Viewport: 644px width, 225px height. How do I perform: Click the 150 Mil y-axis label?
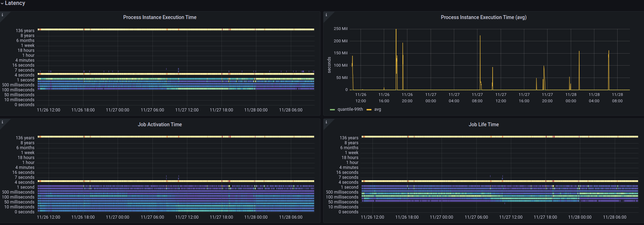click(x=340, y=53)
